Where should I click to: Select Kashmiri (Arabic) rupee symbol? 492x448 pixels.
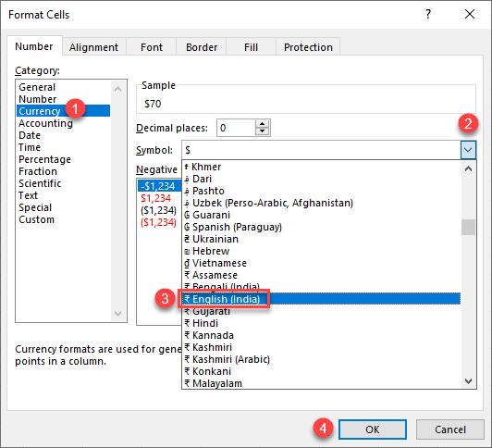322,359
